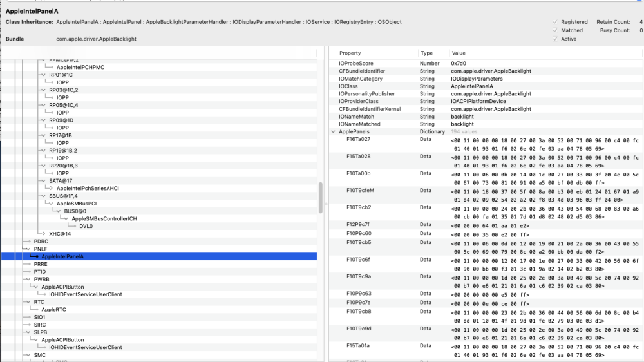Select the RP20@1B,3 tree item

click(x=63, y=166)
